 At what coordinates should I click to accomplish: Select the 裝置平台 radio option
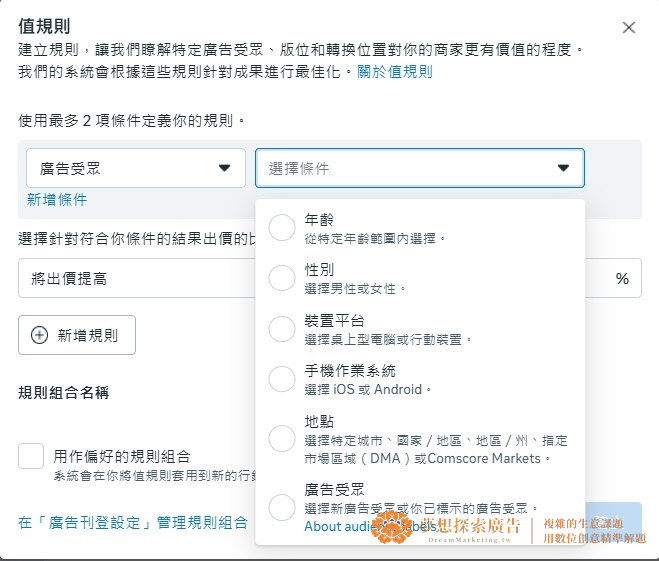pyautogui.click(x=282, y=329)
